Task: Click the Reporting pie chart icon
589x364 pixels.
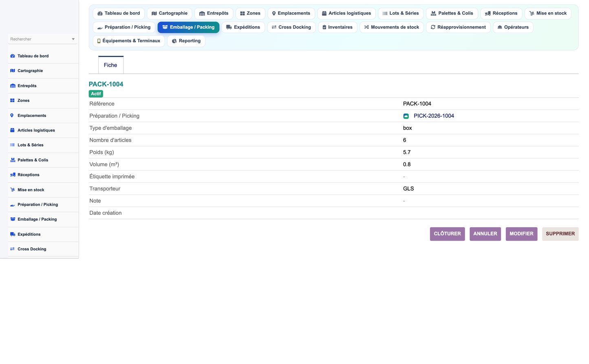Action: [174, 41]
